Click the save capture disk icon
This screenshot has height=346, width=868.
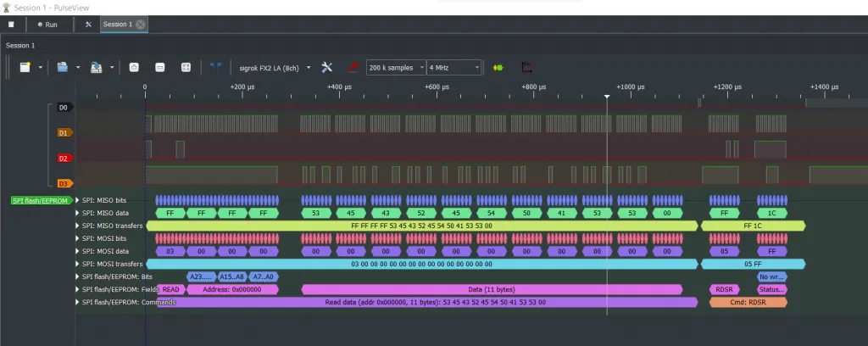pos(96,67)
